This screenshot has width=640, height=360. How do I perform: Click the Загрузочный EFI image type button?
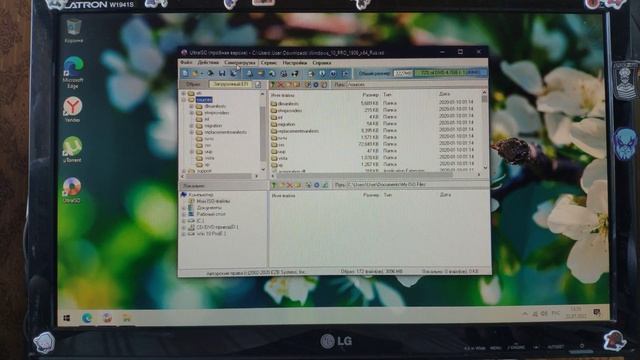(231, 84)
